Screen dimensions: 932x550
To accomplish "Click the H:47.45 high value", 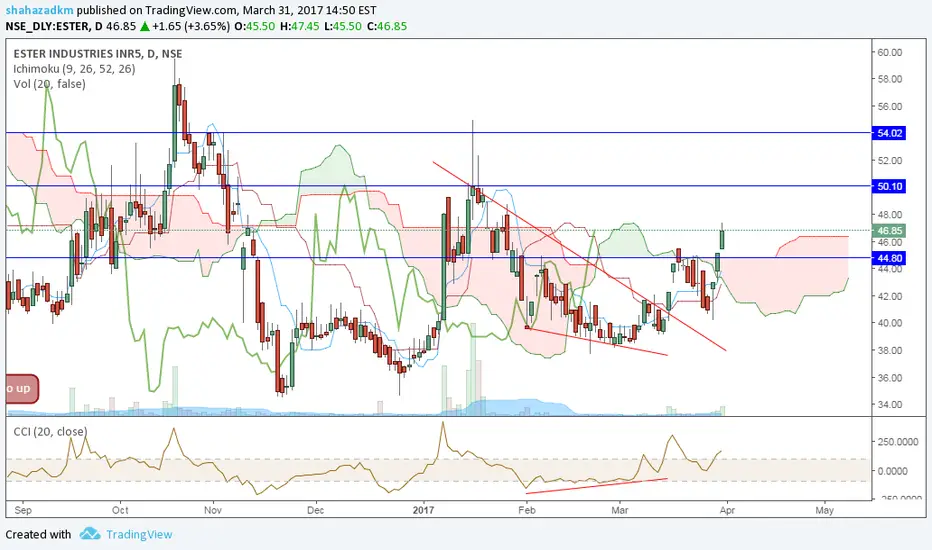I will pyautogui.click(x=300, y=26).
